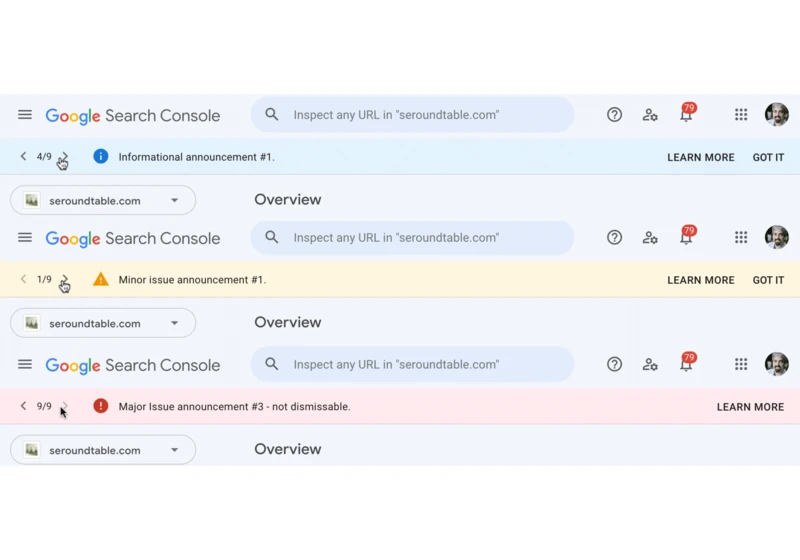Go to previous announcement from 9/9
Image resolution: width=800 pixels, height=560 pixels.
point(23,406)
